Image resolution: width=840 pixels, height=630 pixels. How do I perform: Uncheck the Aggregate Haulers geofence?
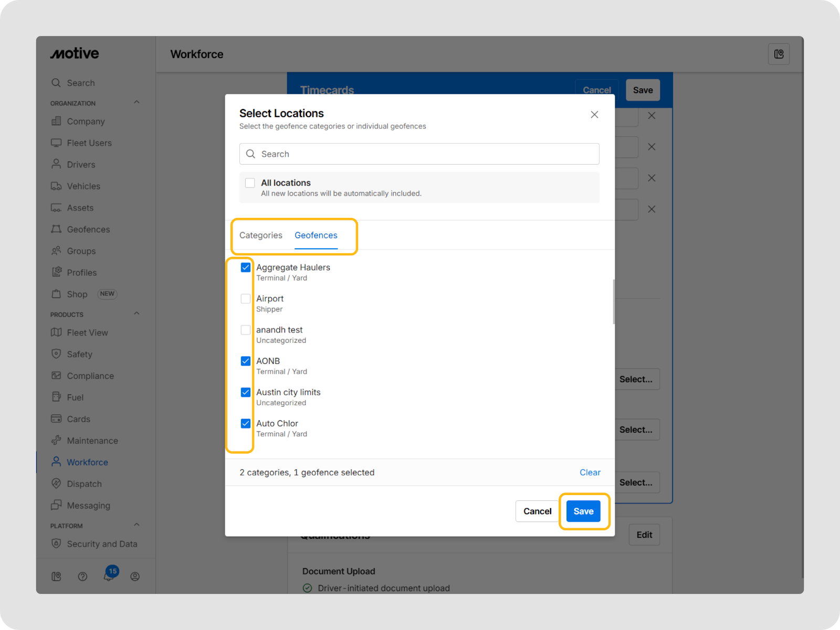click(x=246, y=268)
